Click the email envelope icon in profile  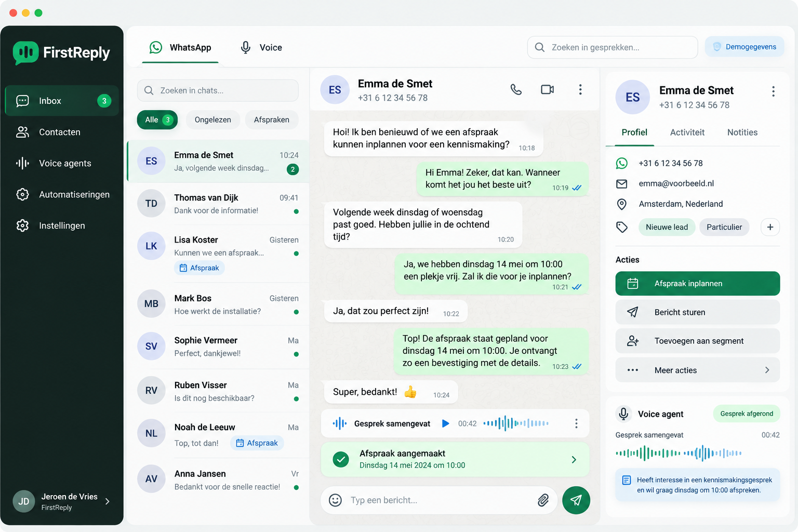click(x=621, y=183)
